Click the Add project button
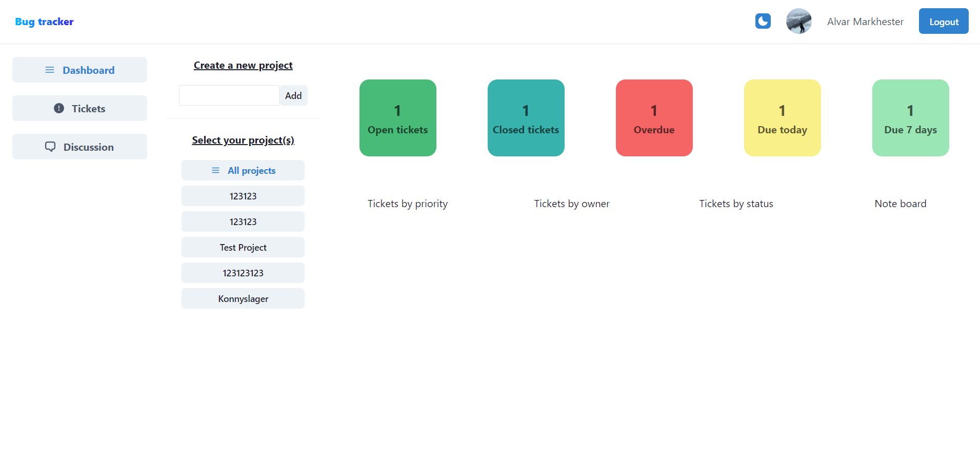The width and height of the screenshot is (980, 464). pos(293,95)
